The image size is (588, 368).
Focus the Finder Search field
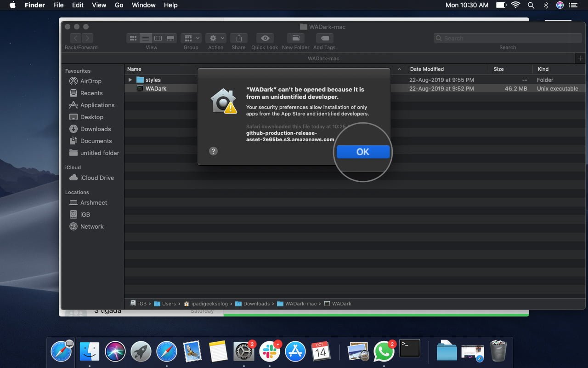pos(508,38)
